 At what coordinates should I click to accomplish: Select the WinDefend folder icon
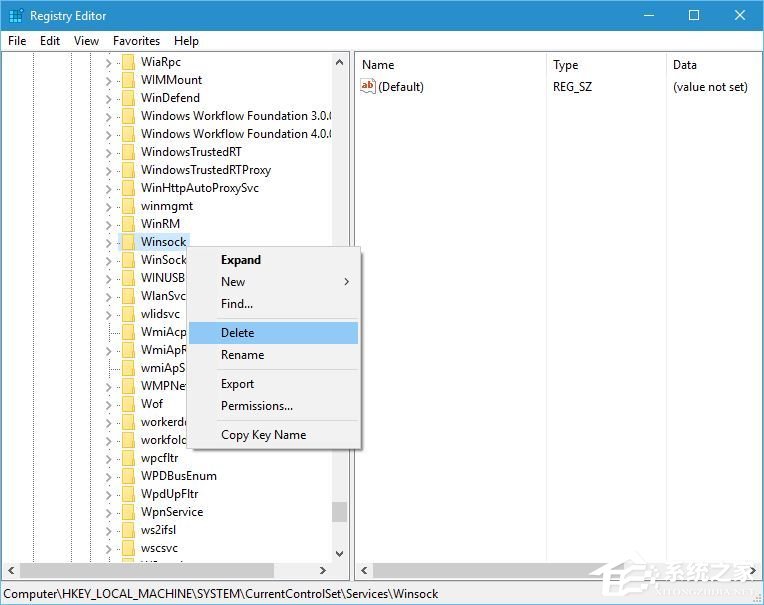coord(127,98)
